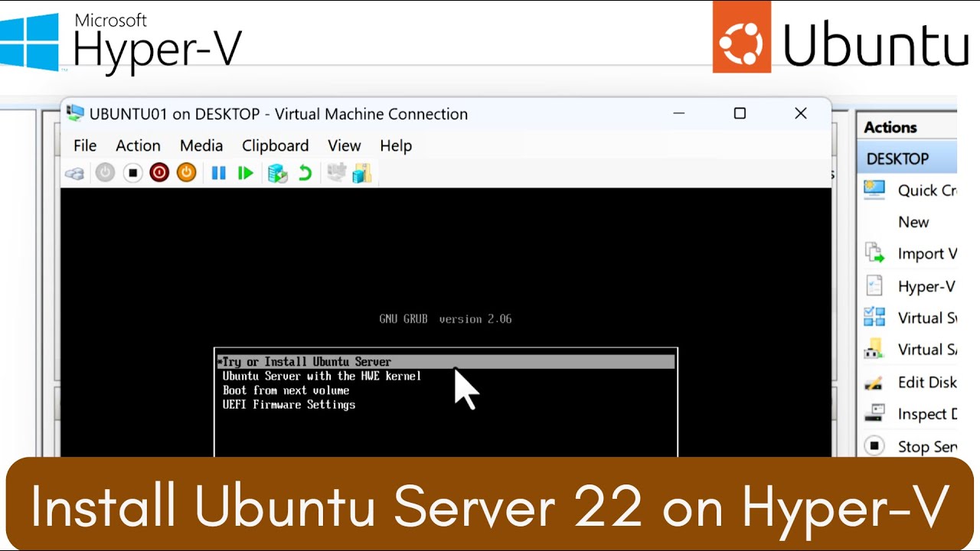
Task: Click the Edit Disk action label
Action: [x=927, y=382]
